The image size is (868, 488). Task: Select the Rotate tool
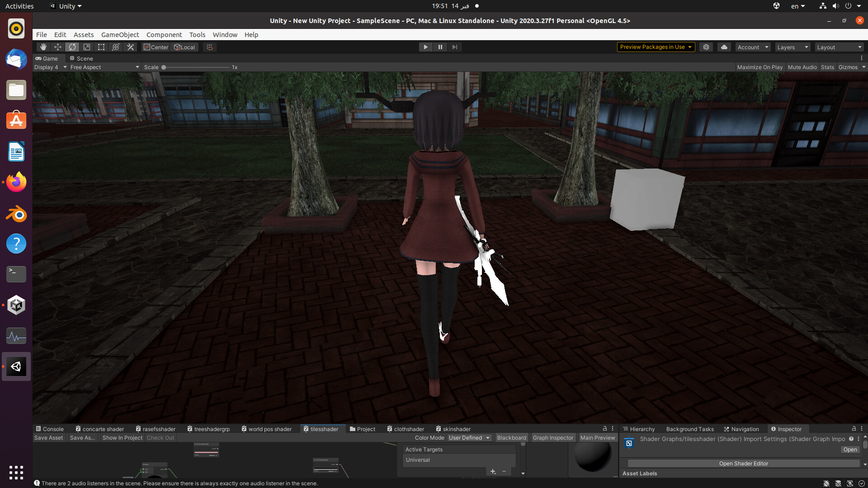[x=72, y=47]
